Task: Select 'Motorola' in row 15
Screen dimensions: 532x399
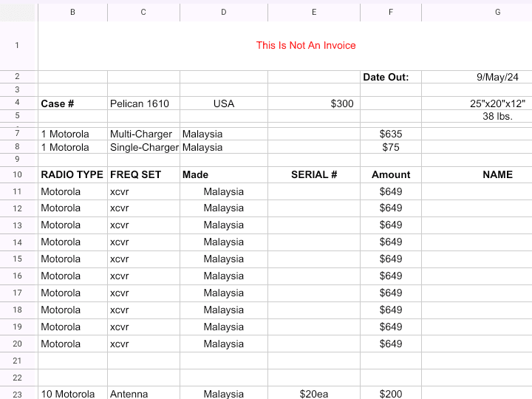Action: pyautogui.click(x=72, y=259)
